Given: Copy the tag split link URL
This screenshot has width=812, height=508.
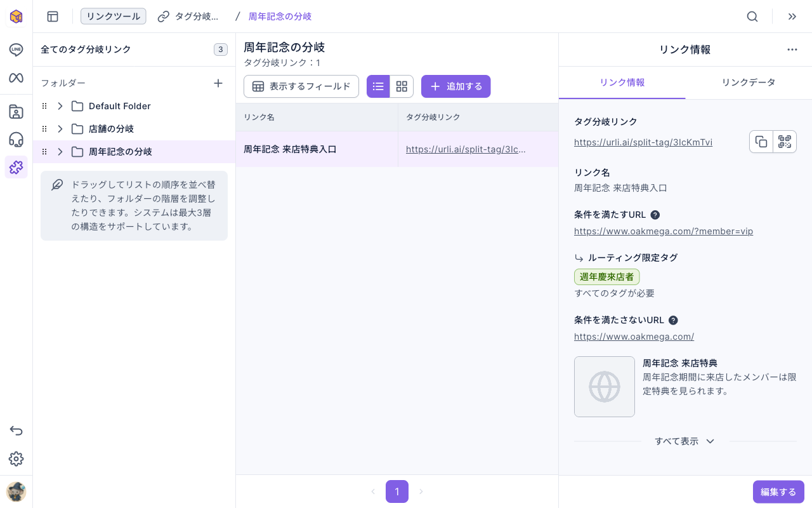Looking at the screenshot, I should pyautogui.click(x=761, y=142).
